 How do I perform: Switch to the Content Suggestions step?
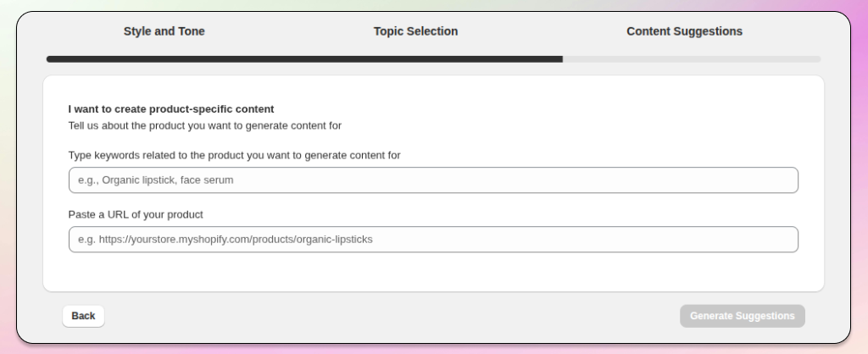click(x=684, y=31)
